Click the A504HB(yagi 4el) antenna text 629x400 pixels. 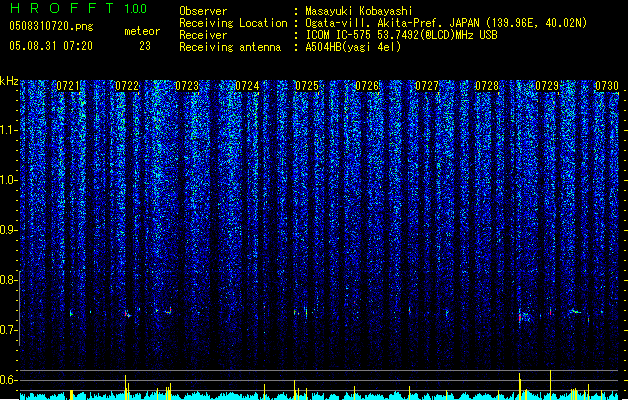[x=353, y=47]
